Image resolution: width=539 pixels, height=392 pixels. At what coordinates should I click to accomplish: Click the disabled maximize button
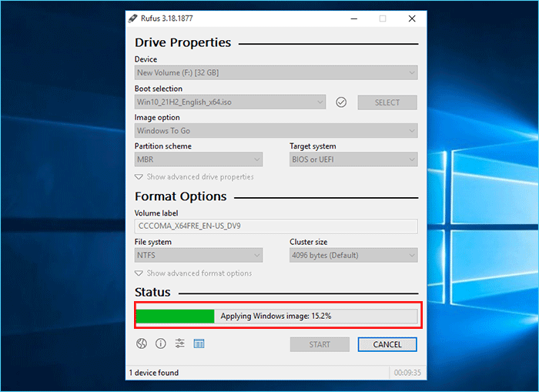point(383,18)
